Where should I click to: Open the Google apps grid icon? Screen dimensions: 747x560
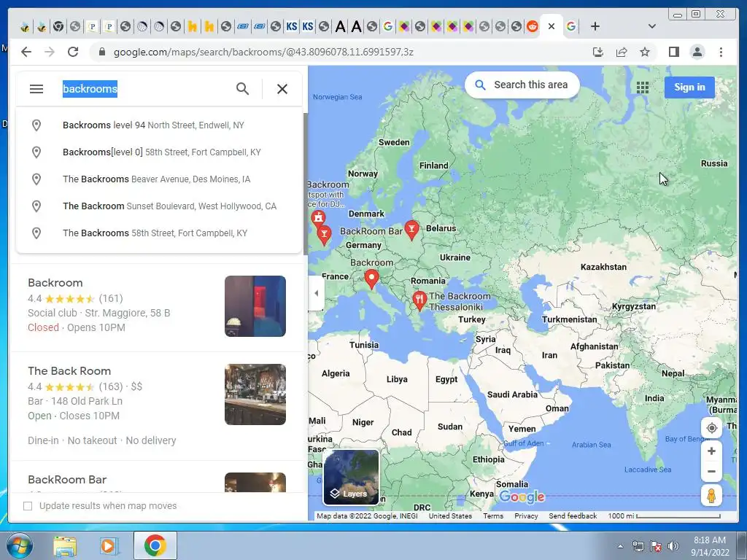(x=642, y=87)
